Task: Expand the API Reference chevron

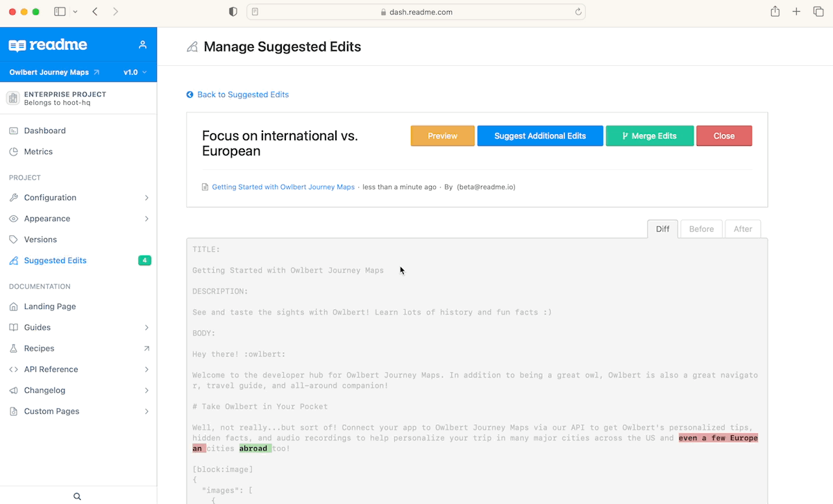Action: 146,369
